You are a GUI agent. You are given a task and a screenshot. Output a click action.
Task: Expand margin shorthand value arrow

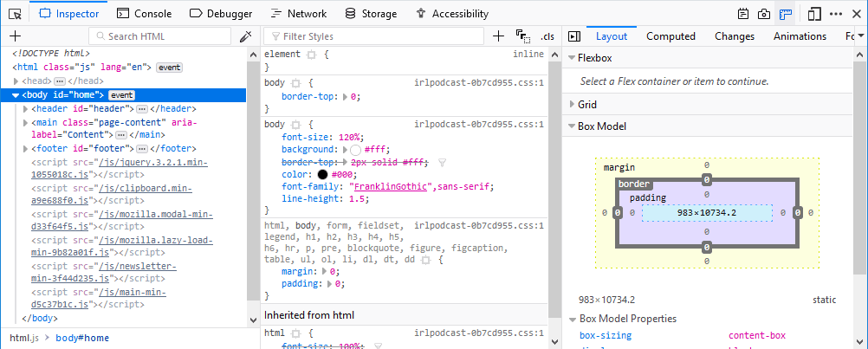(x=324, y=272)
